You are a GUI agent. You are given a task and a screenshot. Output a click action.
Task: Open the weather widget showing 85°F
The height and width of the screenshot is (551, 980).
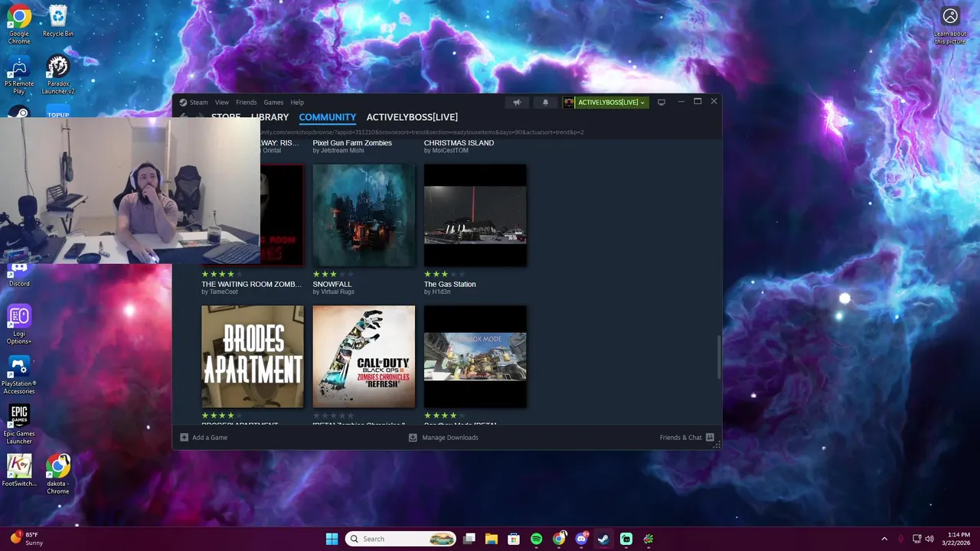click(x=28, y=539)
